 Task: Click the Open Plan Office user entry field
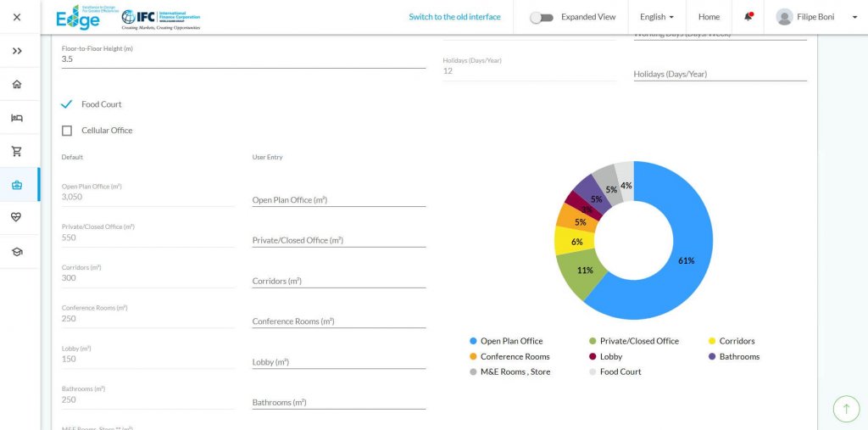pyautogui.click(x=338, y=200)
